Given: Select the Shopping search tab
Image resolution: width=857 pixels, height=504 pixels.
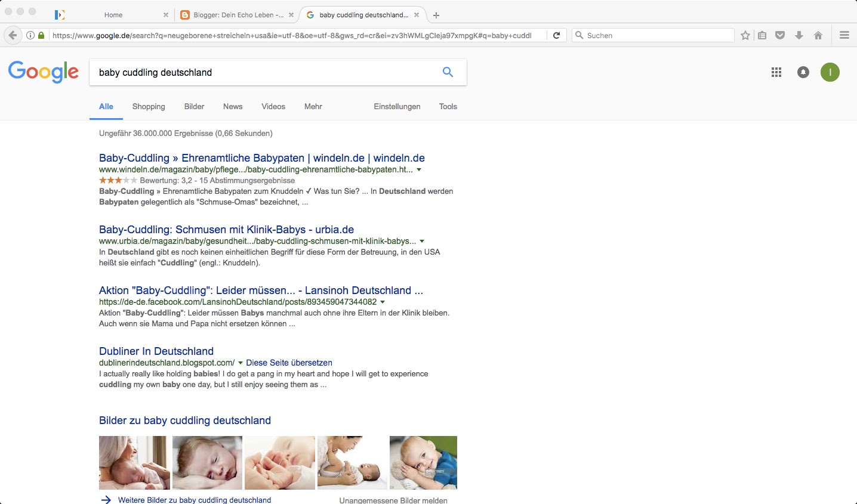Looking at the screenshot, I should [149, 106].
